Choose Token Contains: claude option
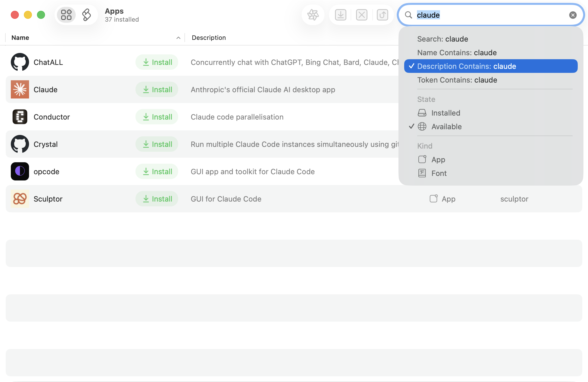 (x=457, y=80)
